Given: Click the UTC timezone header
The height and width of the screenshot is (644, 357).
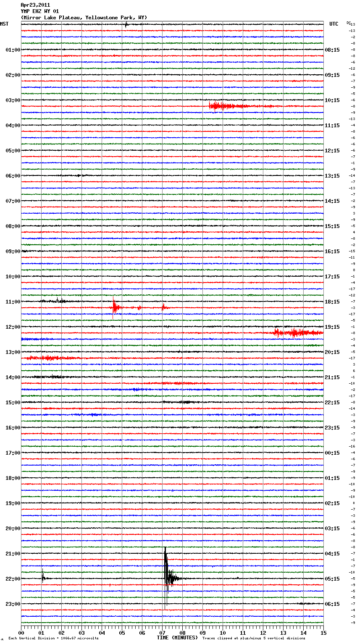Looking at the screenshot, I should tap(334, 24).
